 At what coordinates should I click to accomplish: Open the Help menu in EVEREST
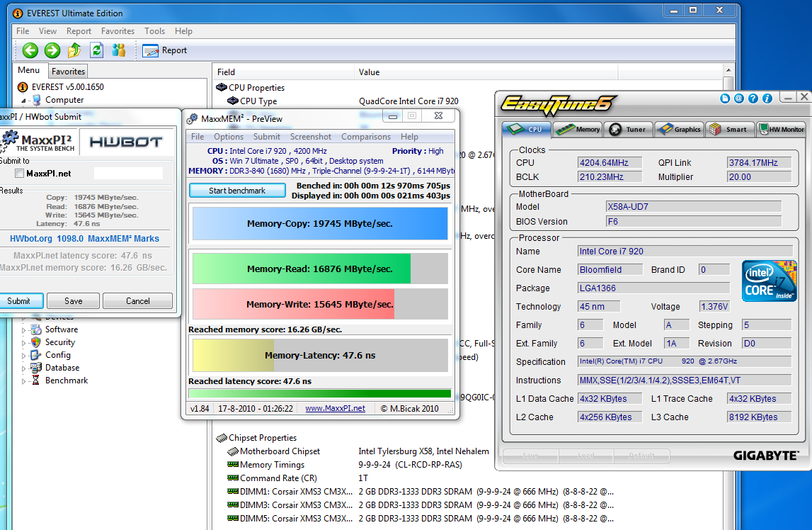pyautogui.click(x=183, y=31)
